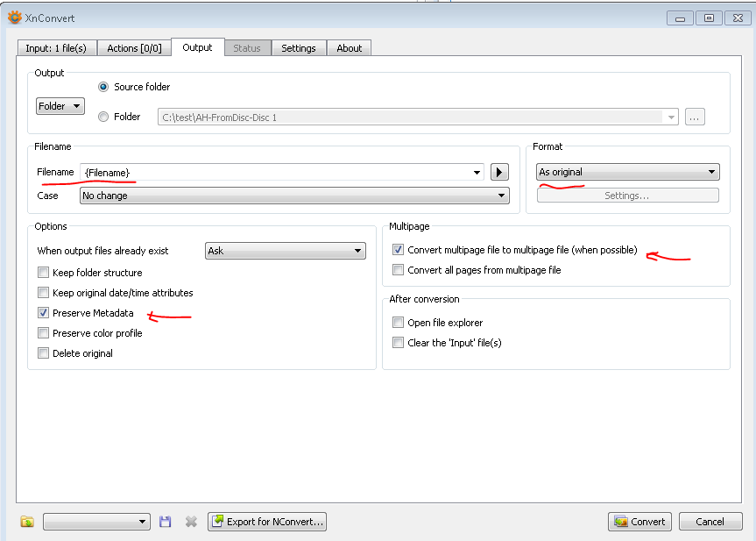756x541 pixels.
Task: Open the About tab
Action: 349,48
